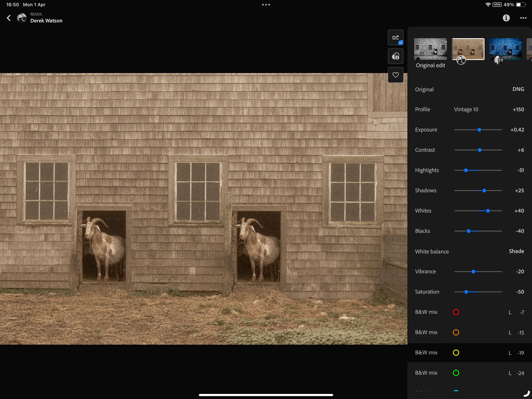
Task: Tap the White balance Shade value
Action: pos(516,251)
